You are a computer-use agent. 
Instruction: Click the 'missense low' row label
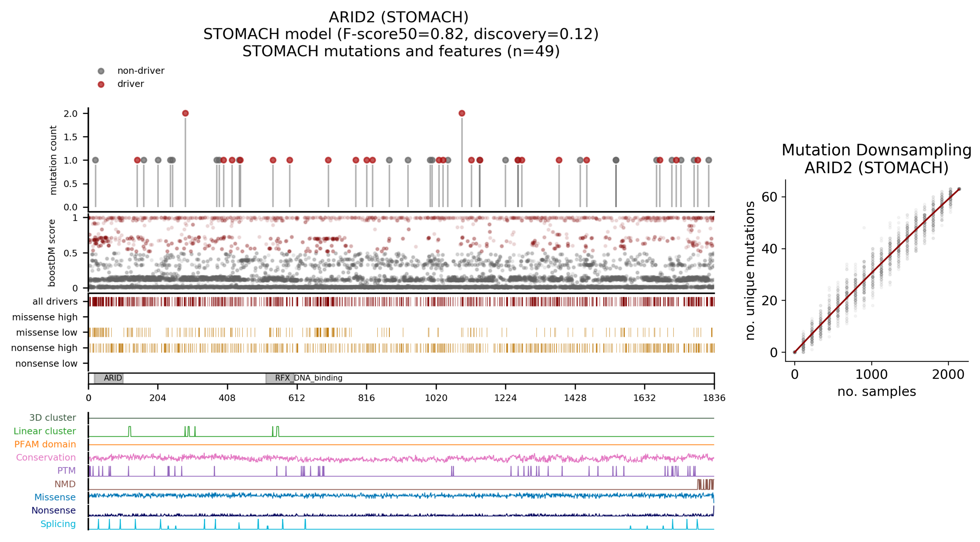tap(46, 332)
